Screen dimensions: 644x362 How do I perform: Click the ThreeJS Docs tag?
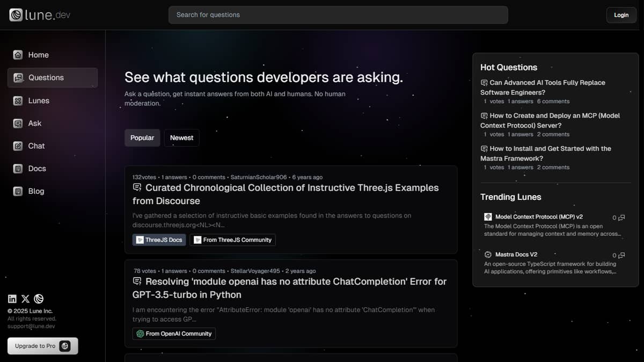(x=159, y=240)
